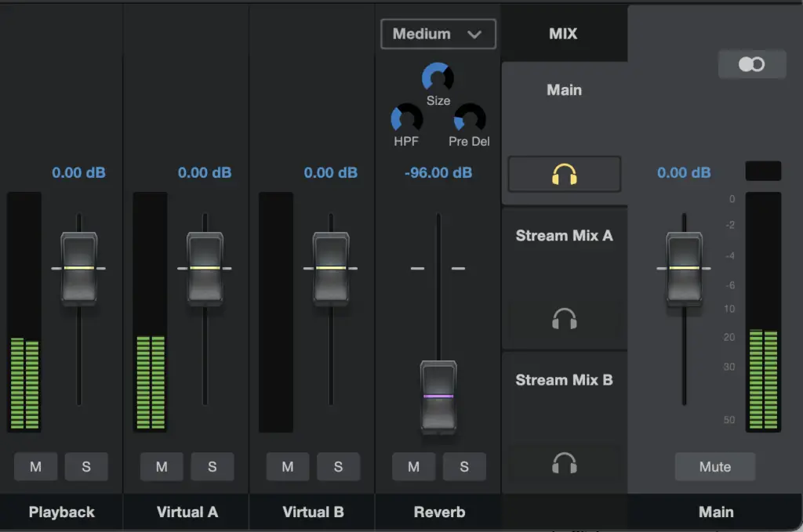
Task: Click the Reverb -96.00 dB value
Action: [x=438, y=173]
